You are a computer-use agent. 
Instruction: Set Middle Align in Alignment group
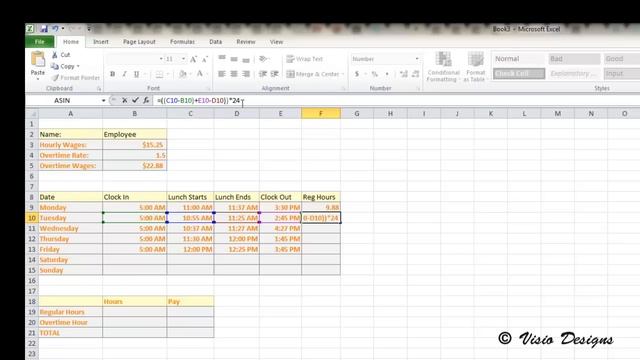coord(234,59)
